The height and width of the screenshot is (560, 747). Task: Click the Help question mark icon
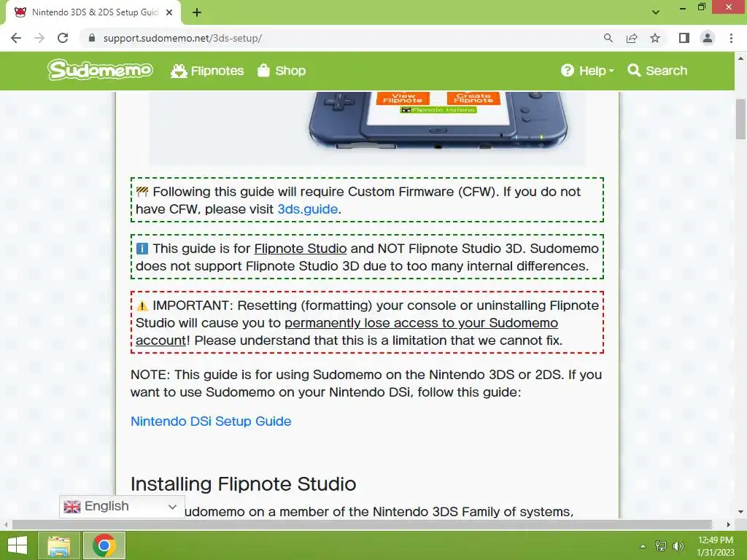pos(568,71)
